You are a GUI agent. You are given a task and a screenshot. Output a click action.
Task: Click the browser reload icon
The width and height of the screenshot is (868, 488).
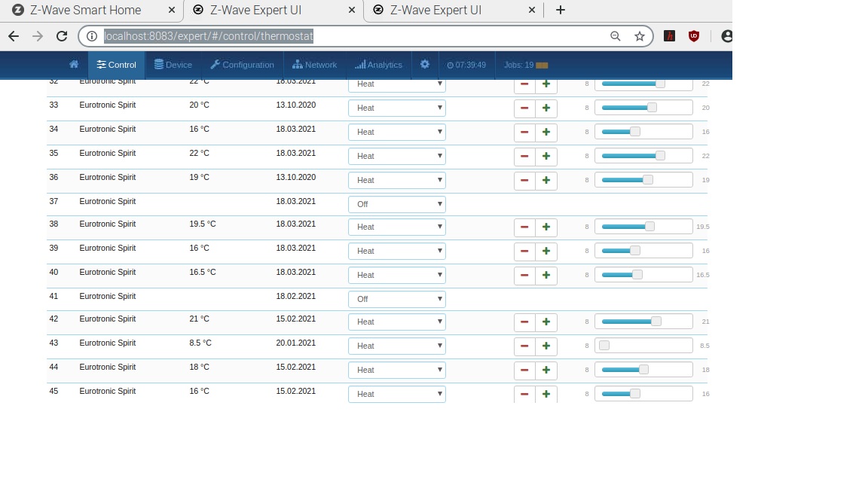click(x=63, y=36)
